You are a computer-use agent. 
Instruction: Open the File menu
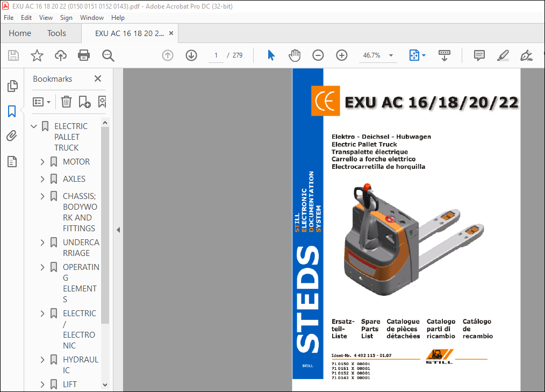9,17
